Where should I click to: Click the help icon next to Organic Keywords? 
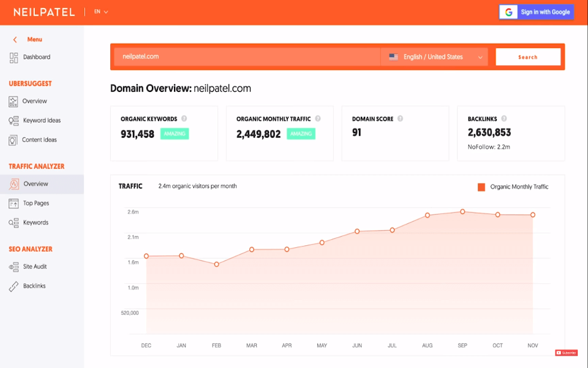pos(184,118)
